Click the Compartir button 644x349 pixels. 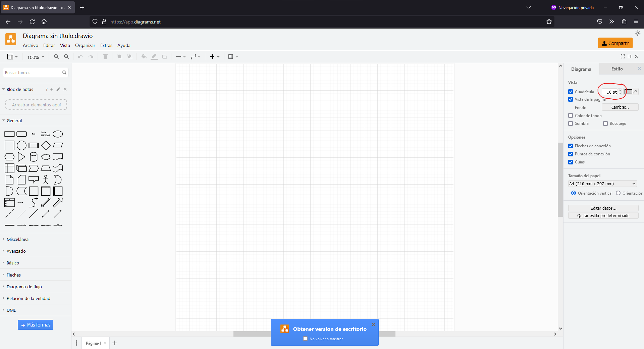(615, 43)
